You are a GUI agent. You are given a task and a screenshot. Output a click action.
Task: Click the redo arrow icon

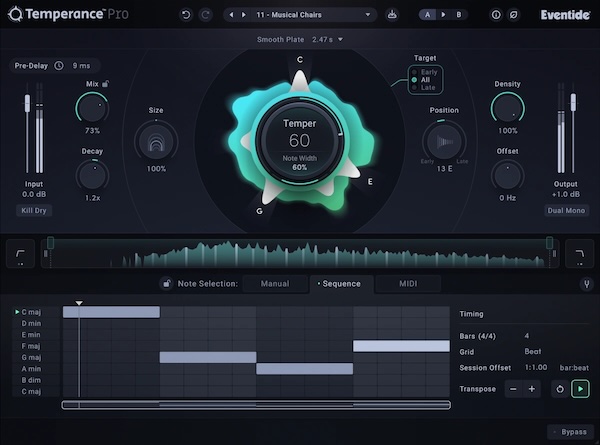(205, 15)
